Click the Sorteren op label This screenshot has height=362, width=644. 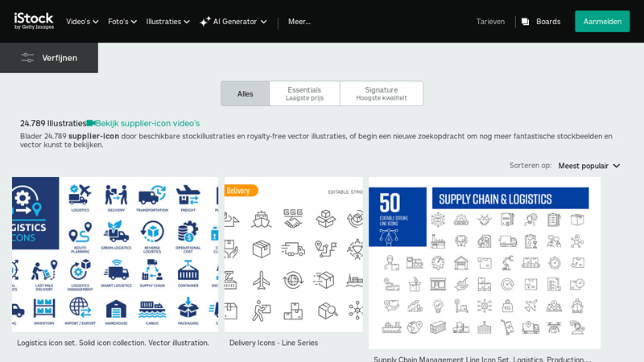pos(530,166)
